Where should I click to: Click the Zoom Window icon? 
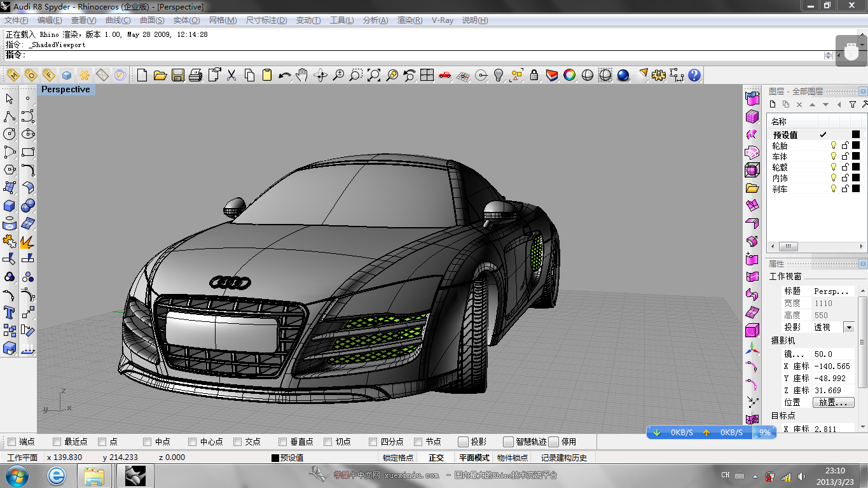(x=356, y=75)
